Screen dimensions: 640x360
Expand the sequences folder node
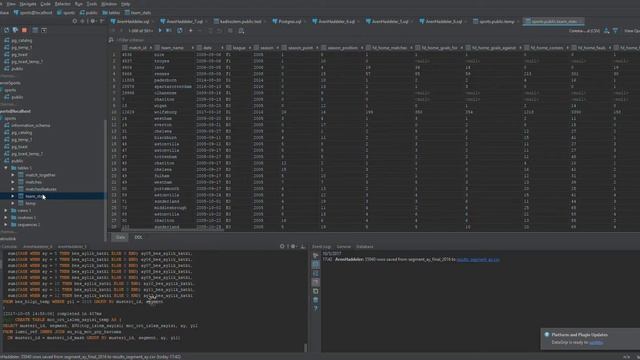click(6, 224)
